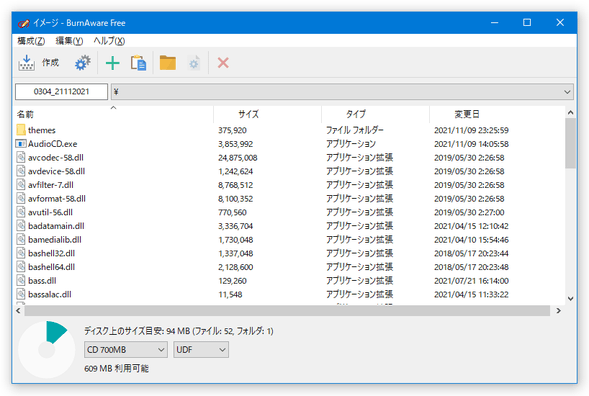Click the vertical scrollbar down arrow
This screenshot has width=589, height=396.
coord(570,299)
